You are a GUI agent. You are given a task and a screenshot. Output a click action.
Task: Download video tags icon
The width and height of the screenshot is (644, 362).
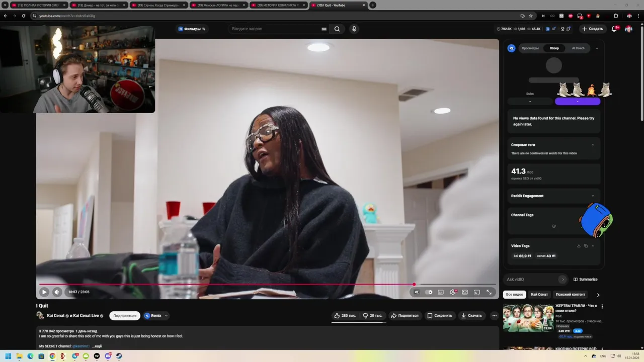[579, 246]
